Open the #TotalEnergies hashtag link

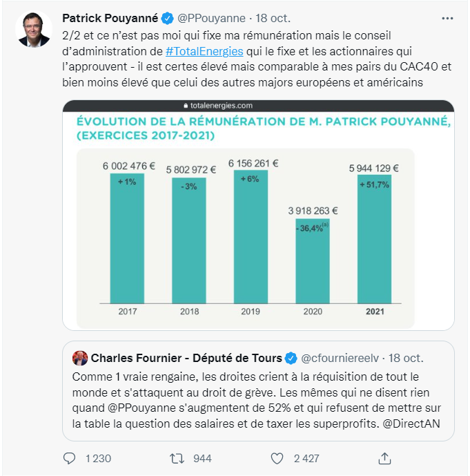(x=204, y=51)
